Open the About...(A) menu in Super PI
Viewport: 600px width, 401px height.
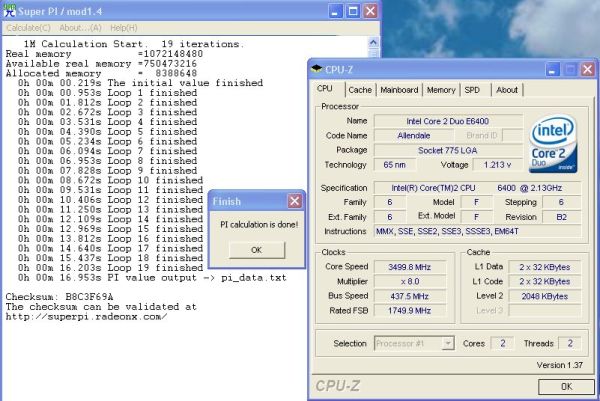click(x=80, y=28)
